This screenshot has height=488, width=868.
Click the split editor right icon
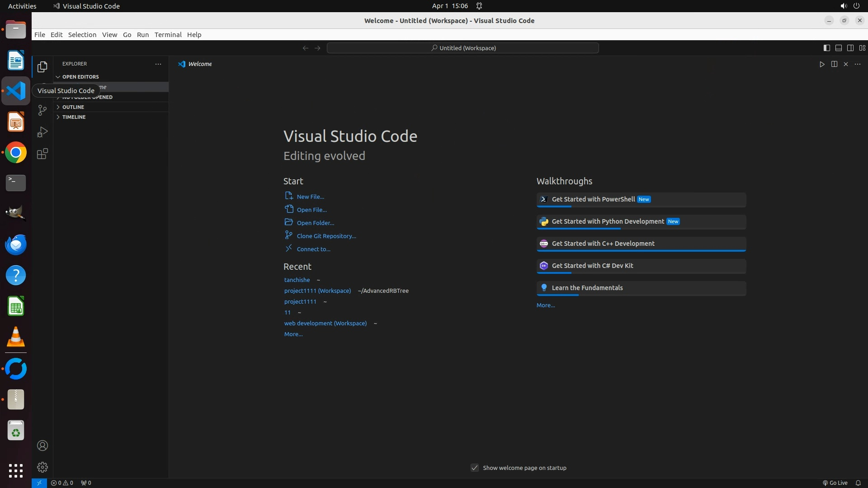(x=834, y=64)
